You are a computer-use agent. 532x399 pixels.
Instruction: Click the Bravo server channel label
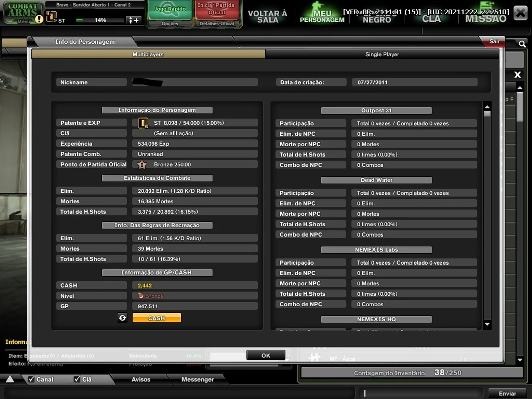[93, 5]
